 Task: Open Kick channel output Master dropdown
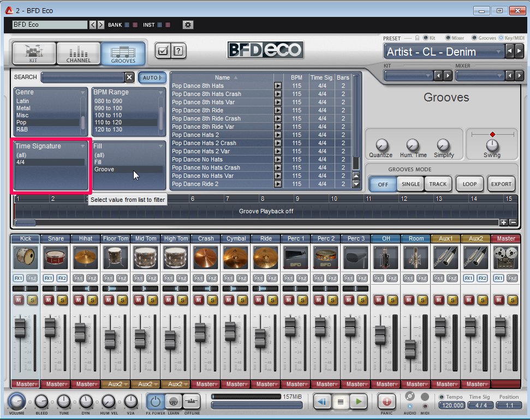(26, 384)
